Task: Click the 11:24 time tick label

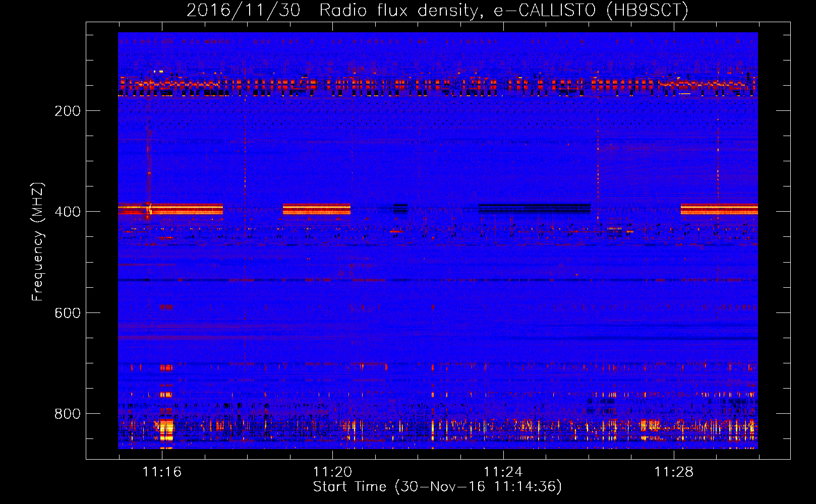Action: click(x=503, y=472)
